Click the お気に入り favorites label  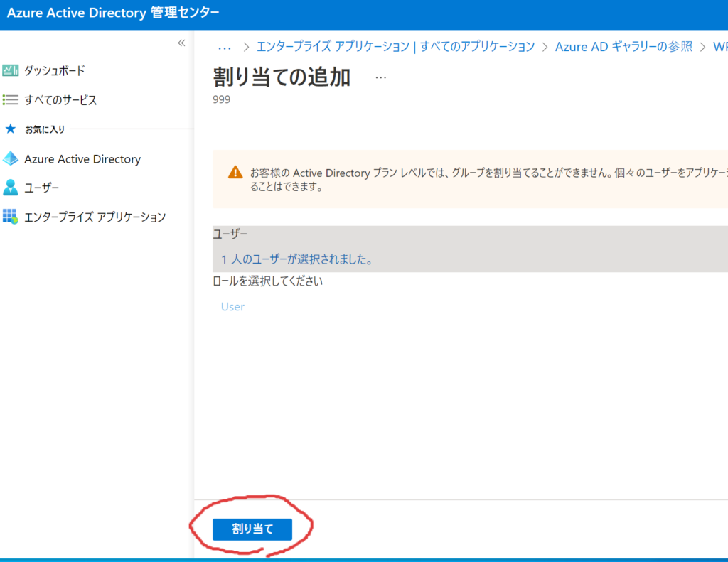45,129
